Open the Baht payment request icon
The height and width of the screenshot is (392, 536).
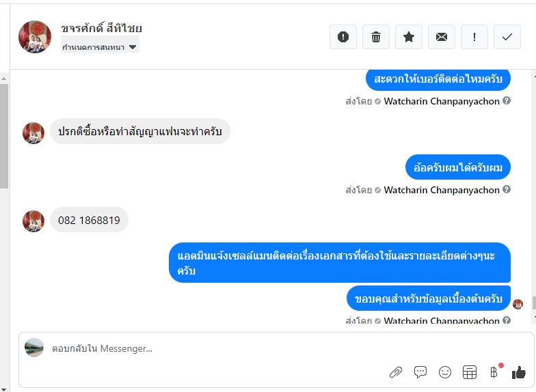(x=494, y=372)
